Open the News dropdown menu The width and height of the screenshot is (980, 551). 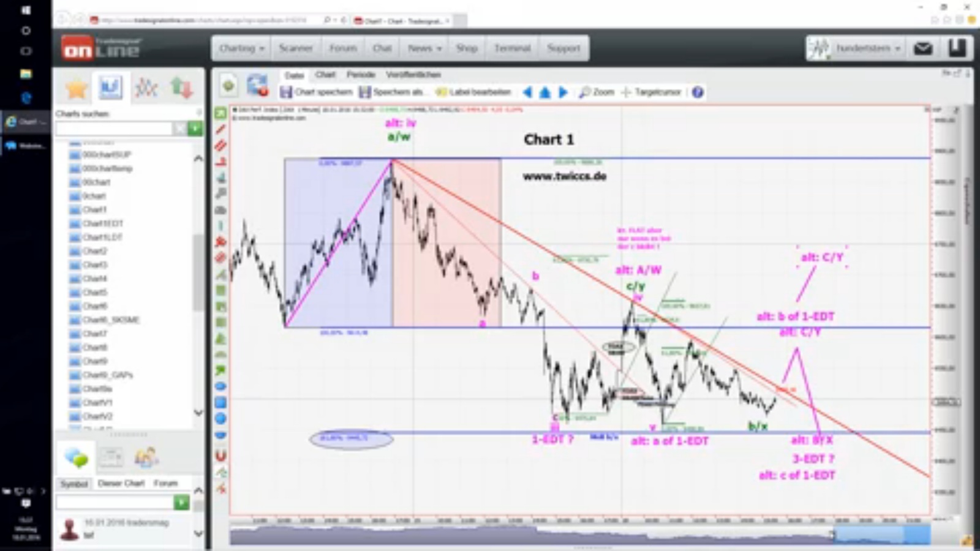pos(423,48)
